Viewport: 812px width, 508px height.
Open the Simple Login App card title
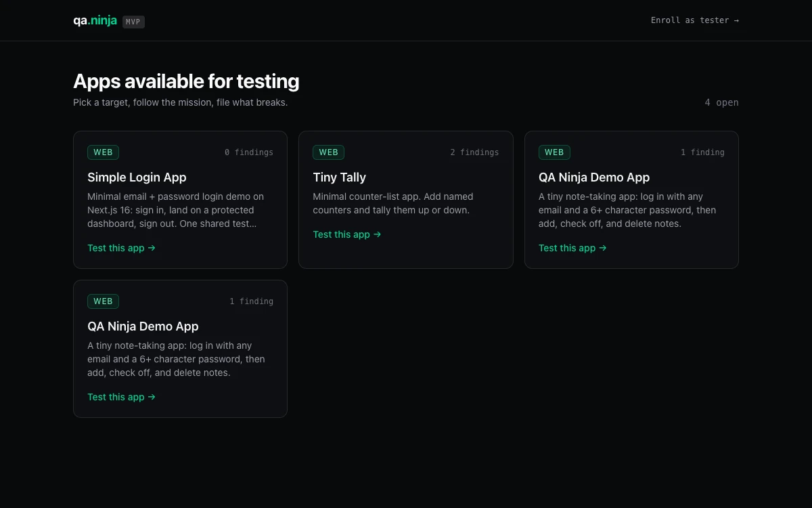tap(137, 177)
